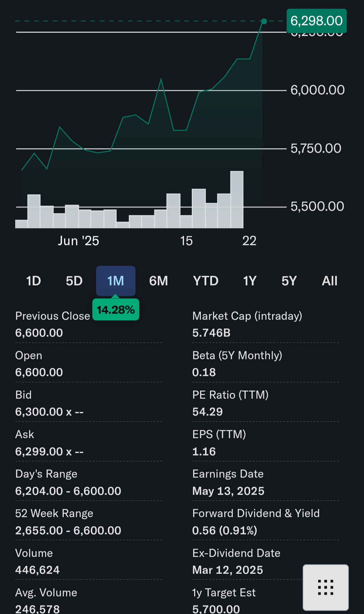Click the Volume value 446,624
The width and height of the screenshot is (364, 614).
38,570
